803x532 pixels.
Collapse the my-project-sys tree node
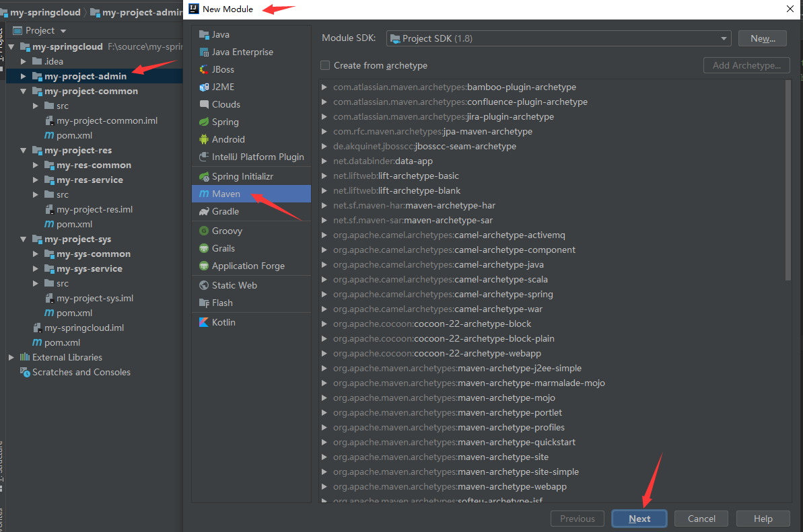click(x=23, y=239)
